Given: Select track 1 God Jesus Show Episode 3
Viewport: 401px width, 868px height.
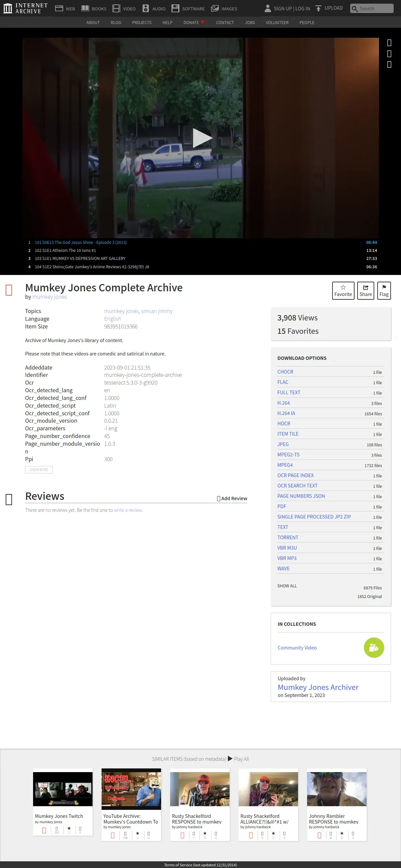Looking at the screenshot, I should point(202,242).
